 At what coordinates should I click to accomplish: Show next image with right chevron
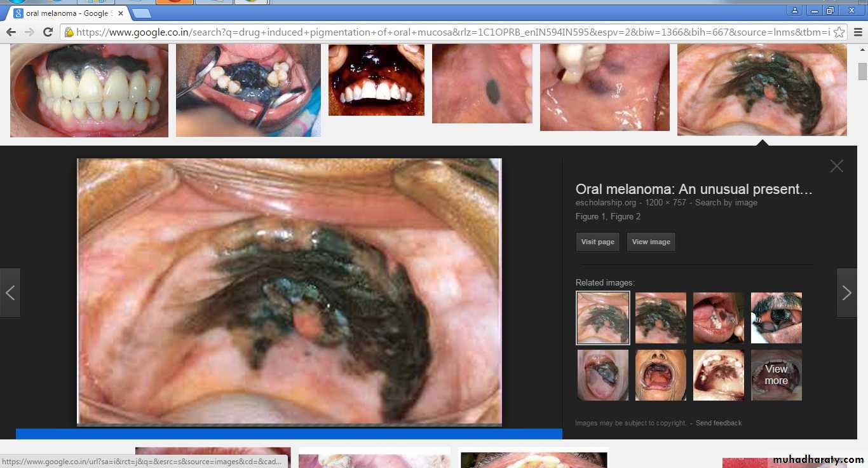(846, 292)
